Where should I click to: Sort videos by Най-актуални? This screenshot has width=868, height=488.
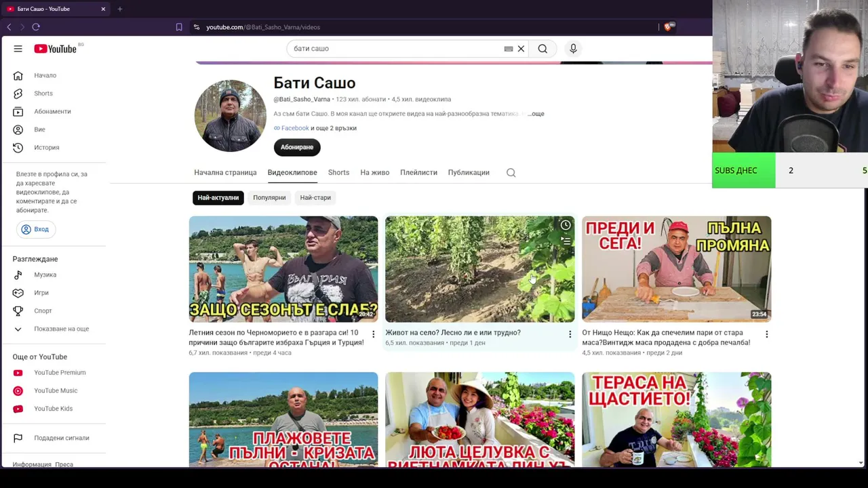click(x=218, y=198)
